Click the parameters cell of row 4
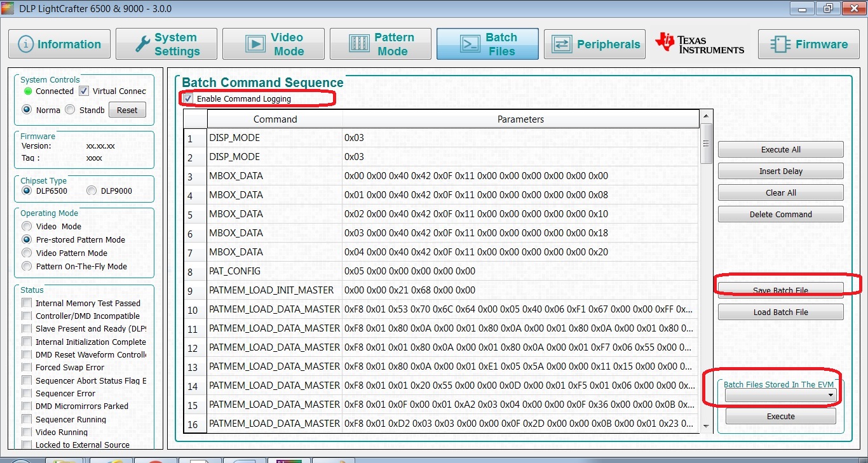The height and width of the screenshot is (463, 868). click(x=520, y=195)
